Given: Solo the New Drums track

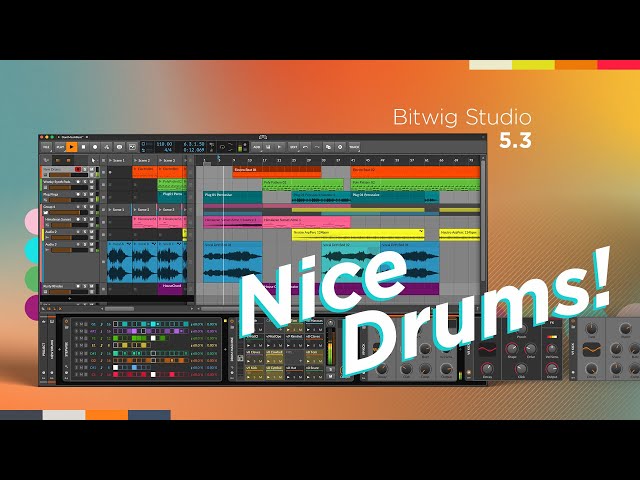Looking at the screenshot, I should pos(85,169).
